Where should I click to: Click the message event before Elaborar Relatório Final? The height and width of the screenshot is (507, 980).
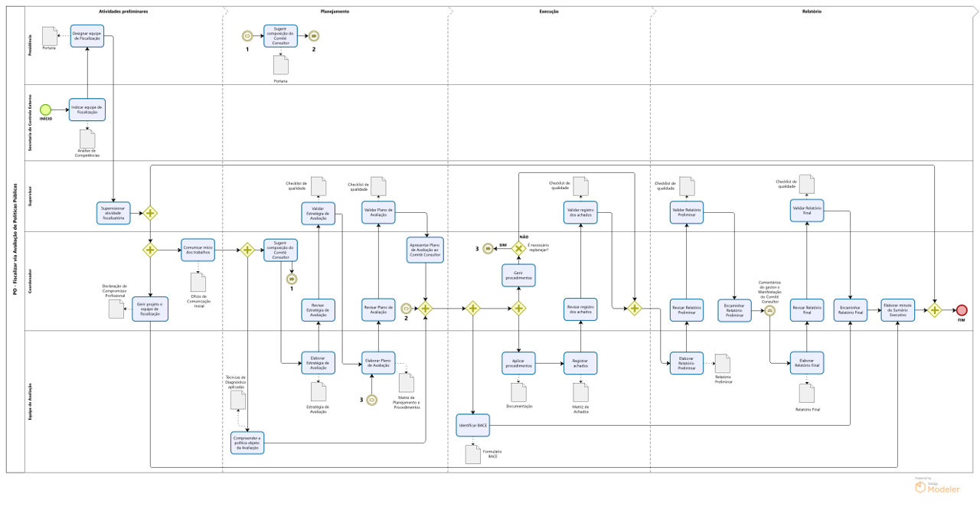click(x=769, y=309)
